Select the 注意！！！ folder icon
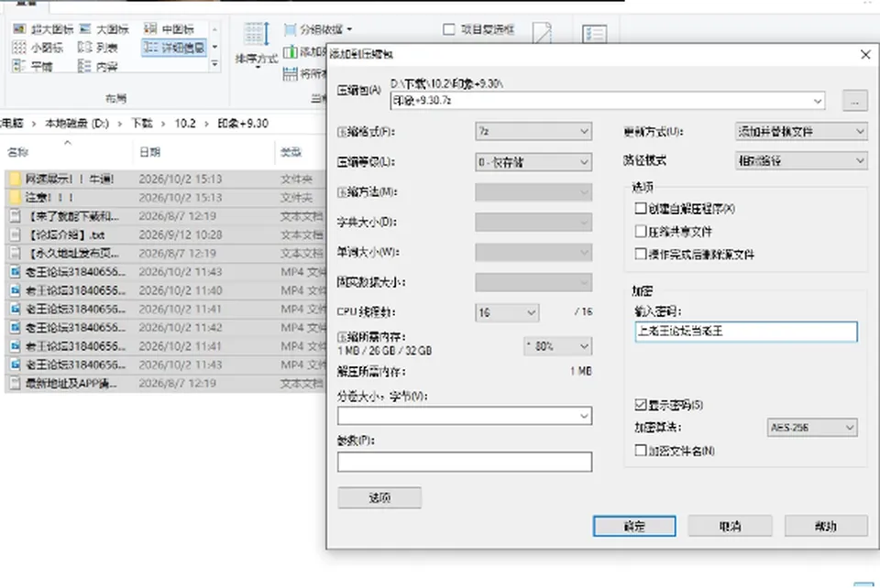880x588 pixels. pyautogui.click(x=16, y=197)
